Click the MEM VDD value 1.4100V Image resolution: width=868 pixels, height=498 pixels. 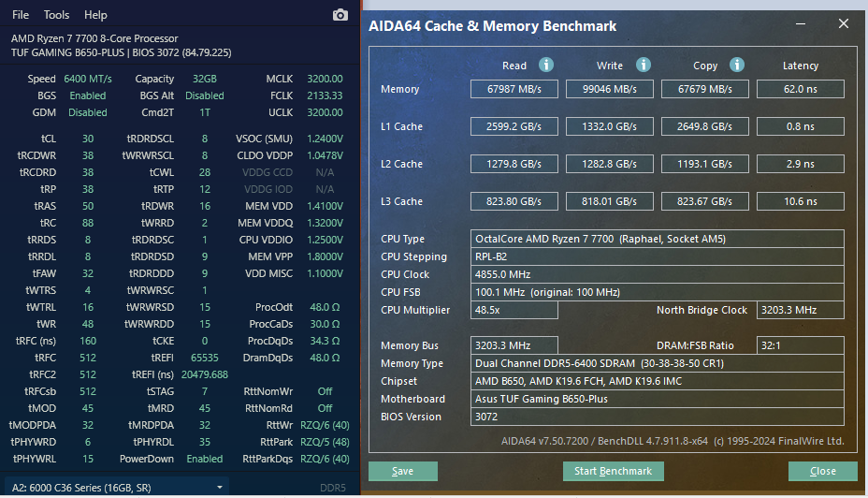click(x=325, y=206)
